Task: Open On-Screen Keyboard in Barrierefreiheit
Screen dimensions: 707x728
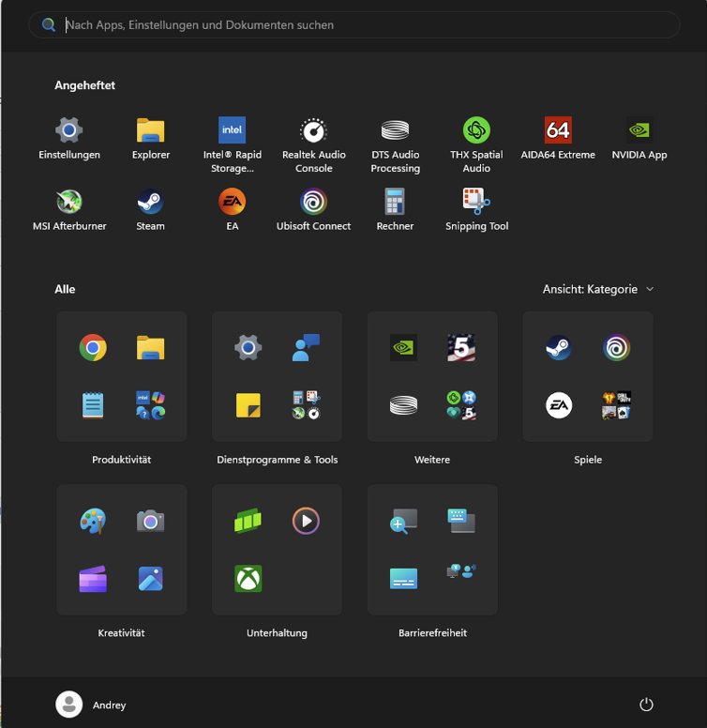Action: pyautogui.click(x=461, y=521)
